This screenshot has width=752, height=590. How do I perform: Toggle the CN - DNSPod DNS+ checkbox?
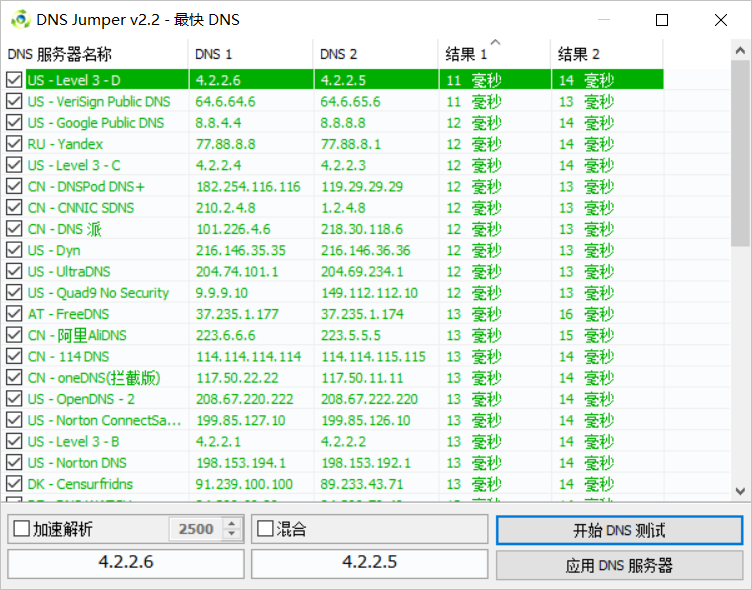pos(14,186)
